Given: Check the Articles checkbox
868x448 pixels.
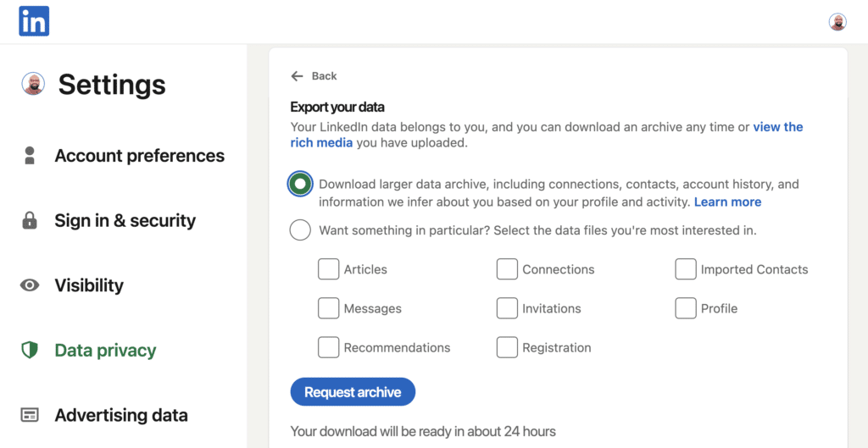Looking at the screenshot, I should pos(328,269).
